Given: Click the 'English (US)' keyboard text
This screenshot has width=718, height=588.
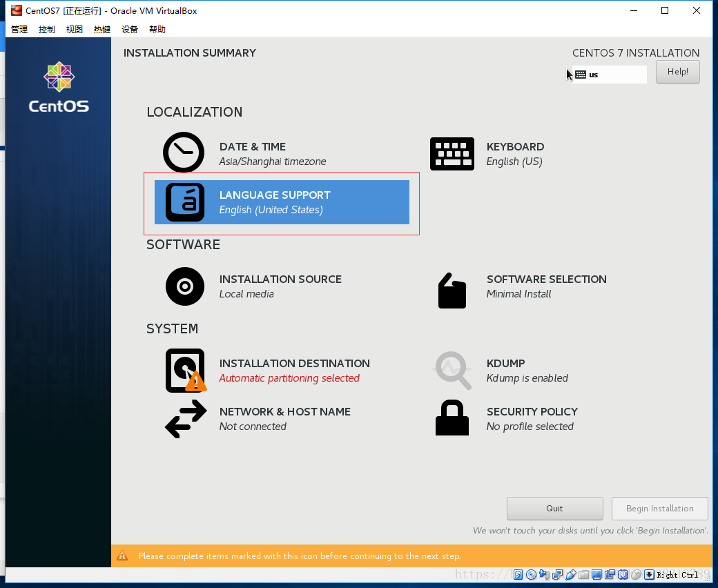Looking at the screenshot, I should point(514,161).
